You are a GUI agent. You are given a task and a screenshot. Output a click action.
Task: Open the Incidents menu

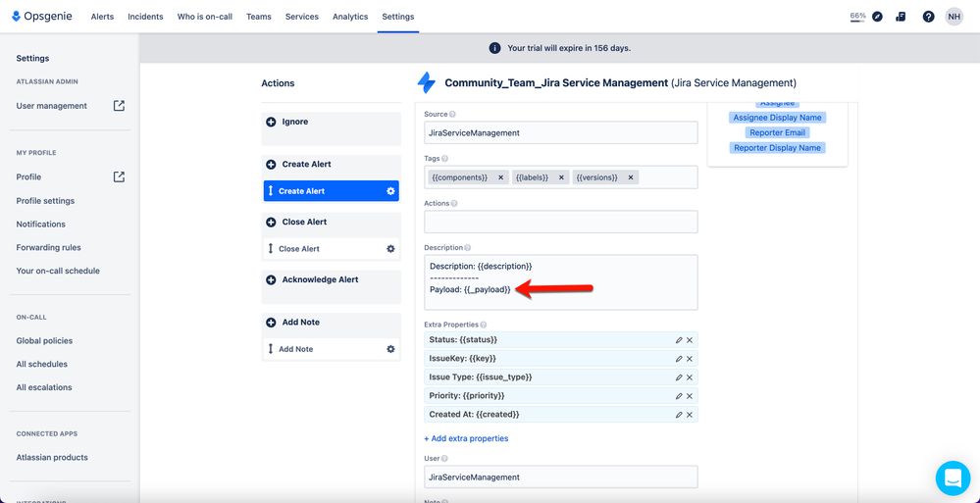145,17
